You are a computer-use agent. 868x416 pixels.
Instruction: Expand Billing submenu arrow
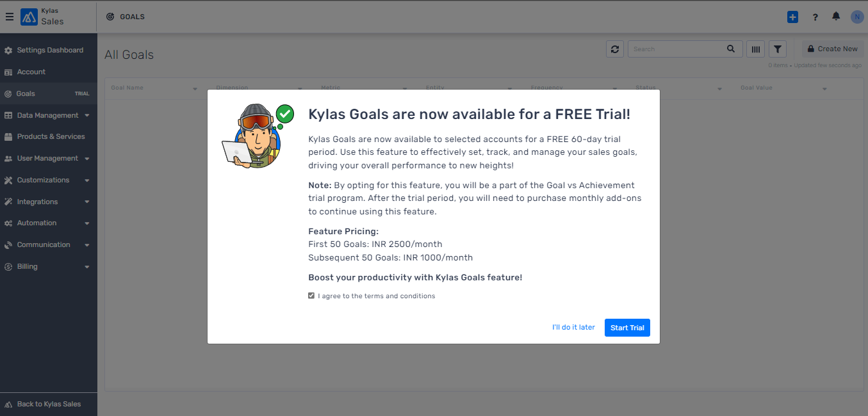(87, 267)
